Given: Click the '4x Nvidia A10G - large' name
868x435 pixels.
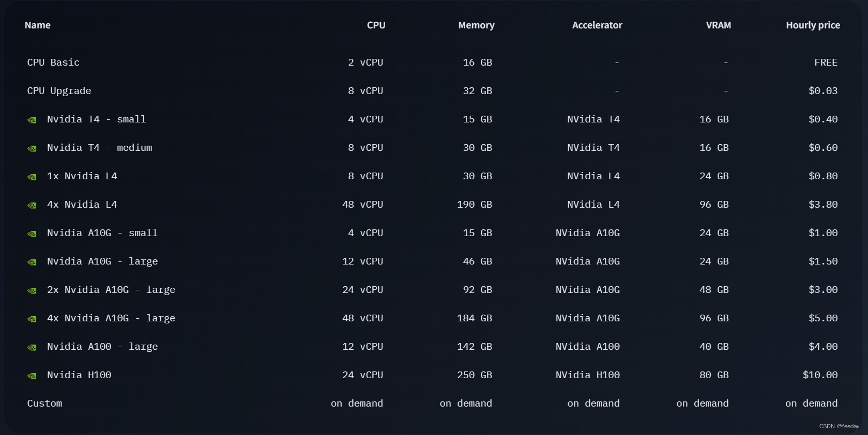Looking at the screenshot, I should coord(111,318).
